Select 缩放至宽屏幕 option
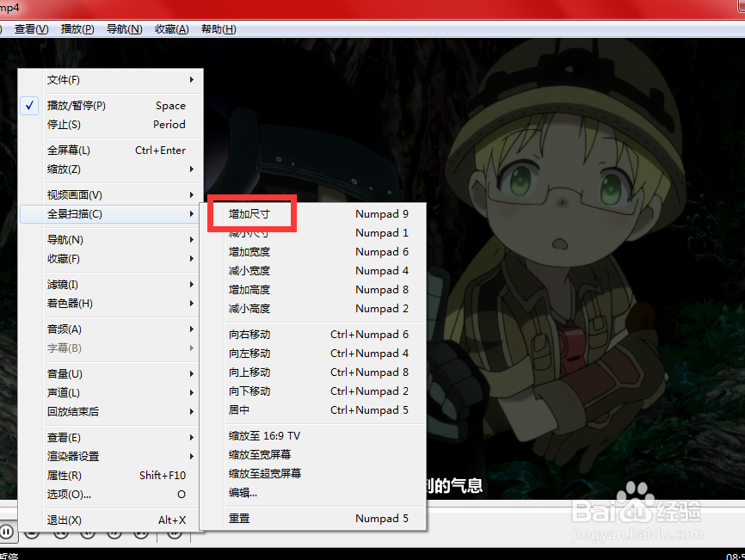 312,454
